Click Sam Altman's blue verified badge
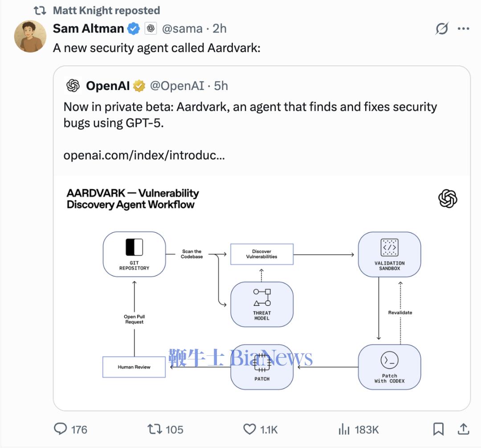This screenshot has height=448, width=481. coord(134,29)
